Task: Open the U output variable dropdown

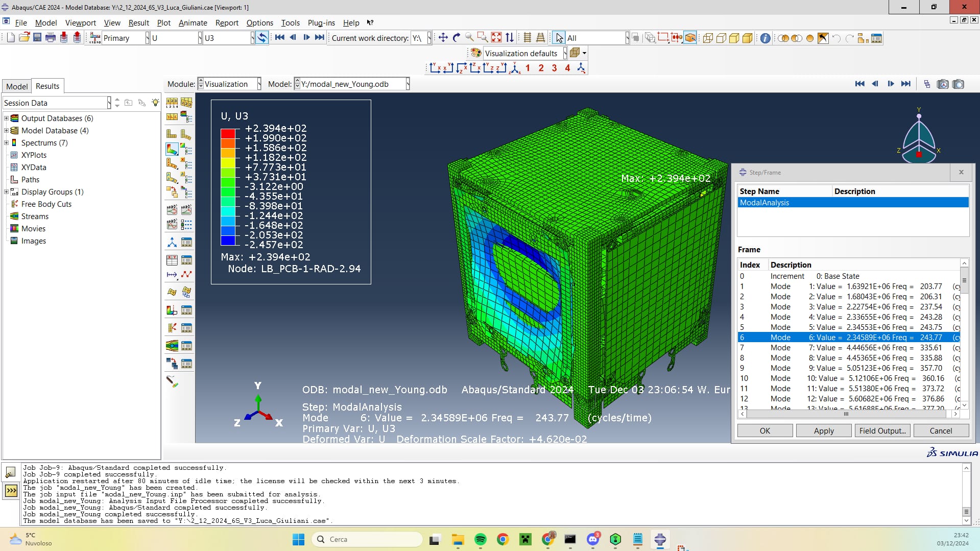Action: point(200,38)
